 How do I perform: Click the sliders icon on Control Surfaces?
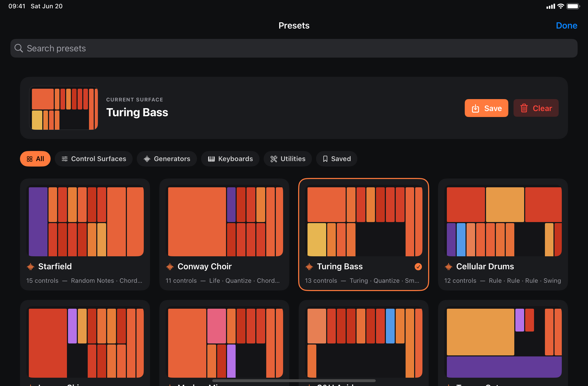coord(65,159)
